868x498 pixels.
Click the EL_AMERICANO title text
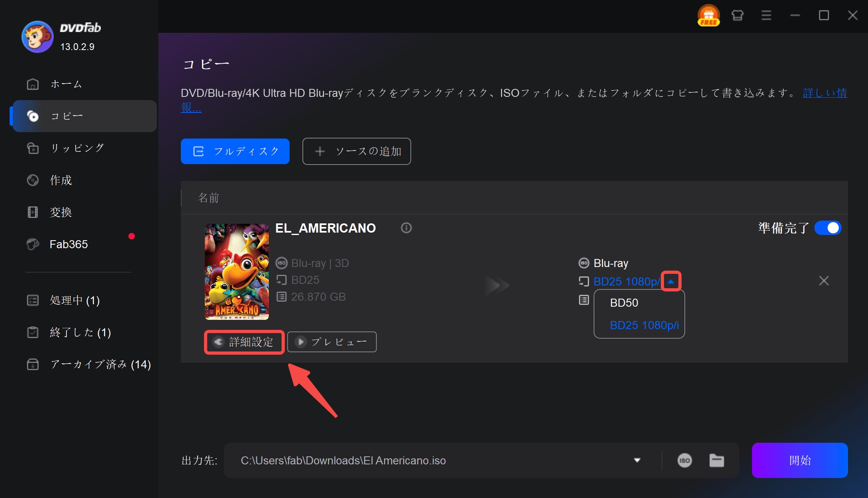tap(326, 228)
